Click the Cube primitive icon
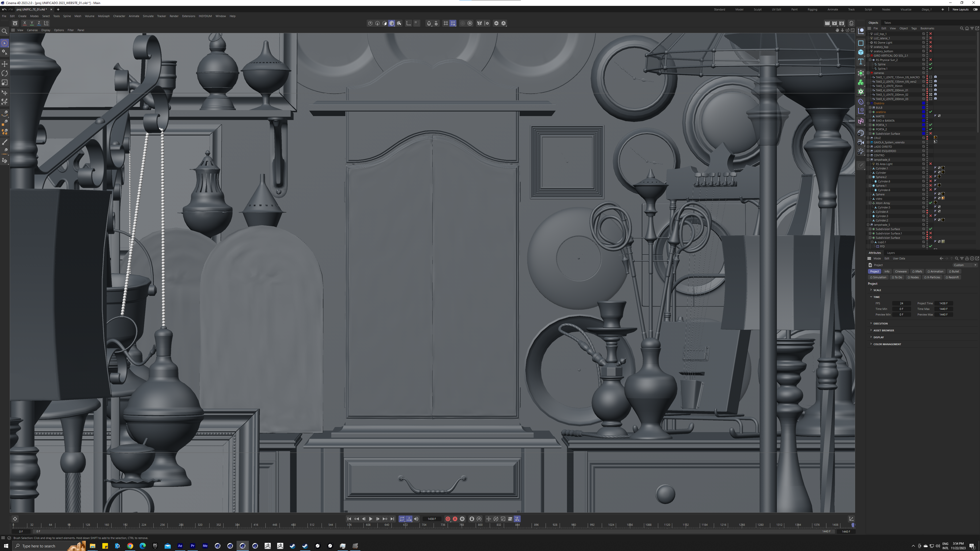 861,52
